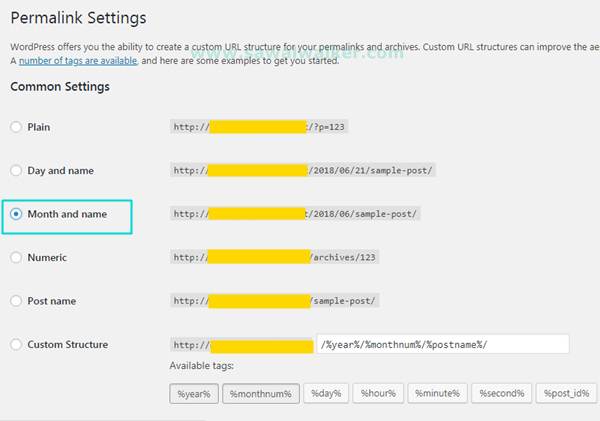The height and width of the screenshot is (421, 600).
Task: Add the %minute% tag
Action: [x=437, y=393]
